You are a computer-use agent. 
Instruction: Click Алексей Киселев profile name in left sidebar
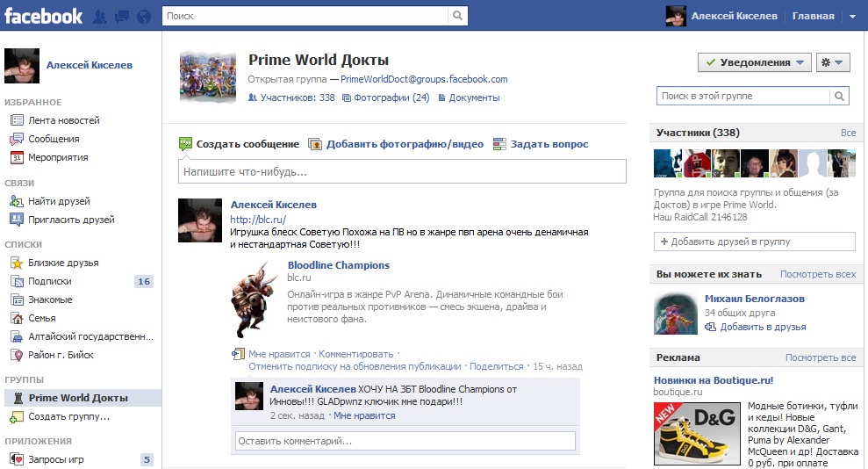click(x=90, y=65)
